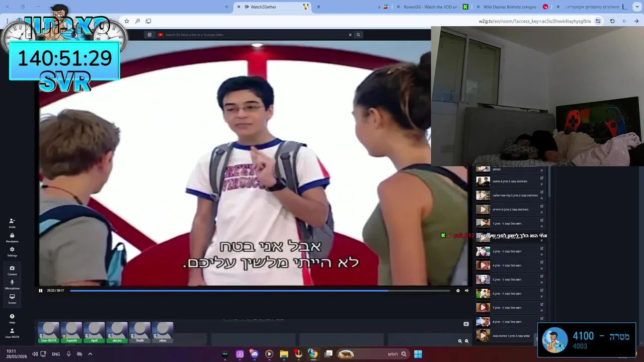Viewport: 644px width, 362px height.
Task: Click the taskbar search box
Action: click(x=372, y=354)
